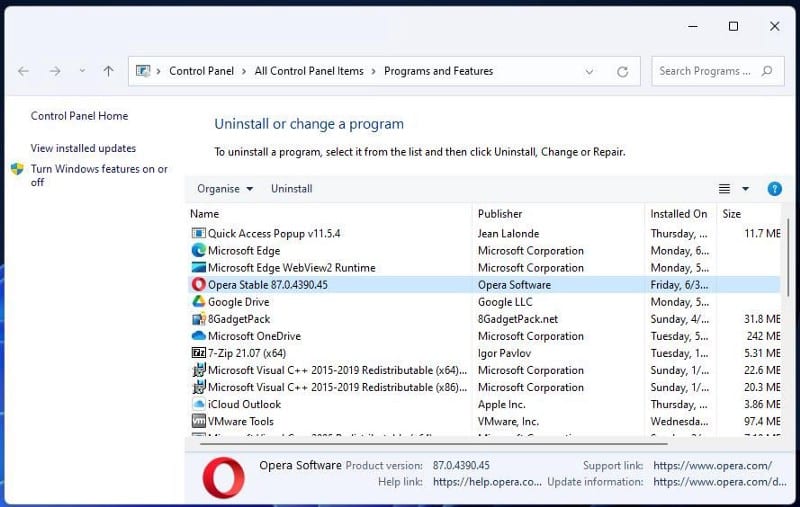800x507 pixels.
Task: Go up one folder level
Action: (108, 71)
